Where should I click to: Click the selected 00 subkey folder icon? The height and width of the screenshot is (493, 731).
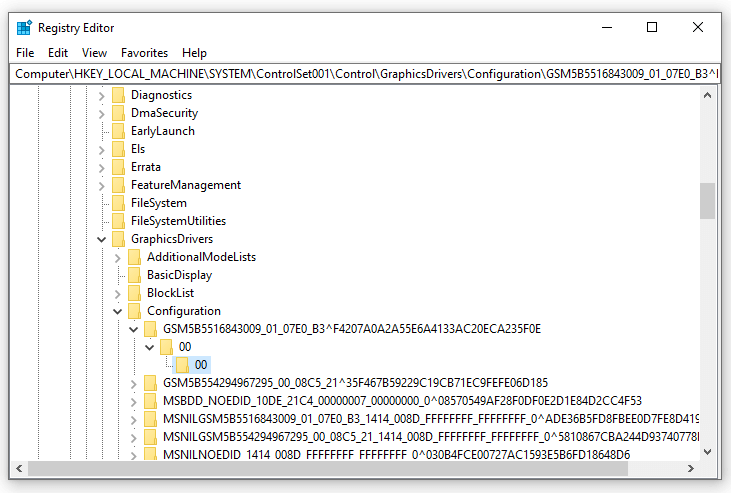(x=182, y=365)
